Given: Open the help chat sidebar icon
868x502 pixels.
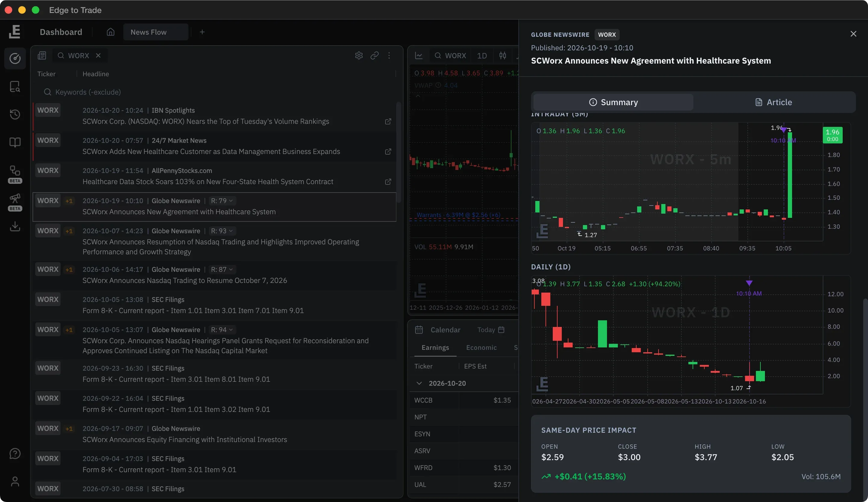Looking at the screenshot, I should [x=15, y=453].
